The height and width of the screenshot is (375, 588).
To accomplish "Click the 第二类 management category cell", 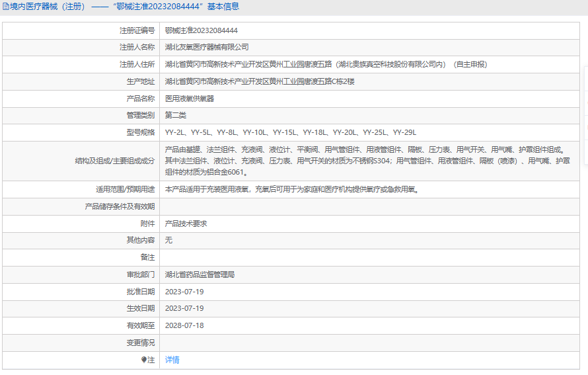I will click(x=176, y=115).
